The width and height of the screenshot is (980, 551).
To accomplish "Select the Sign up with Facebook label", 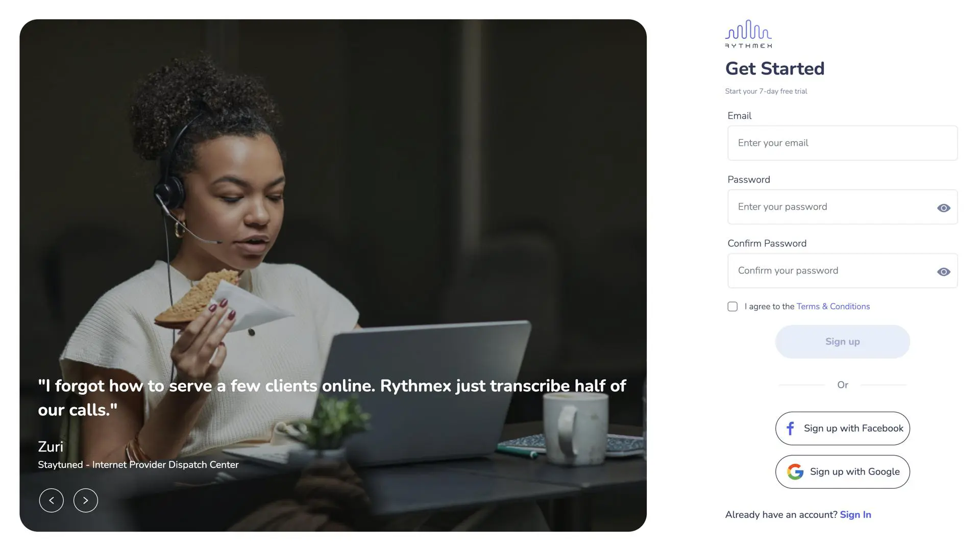I will (853, 429).
